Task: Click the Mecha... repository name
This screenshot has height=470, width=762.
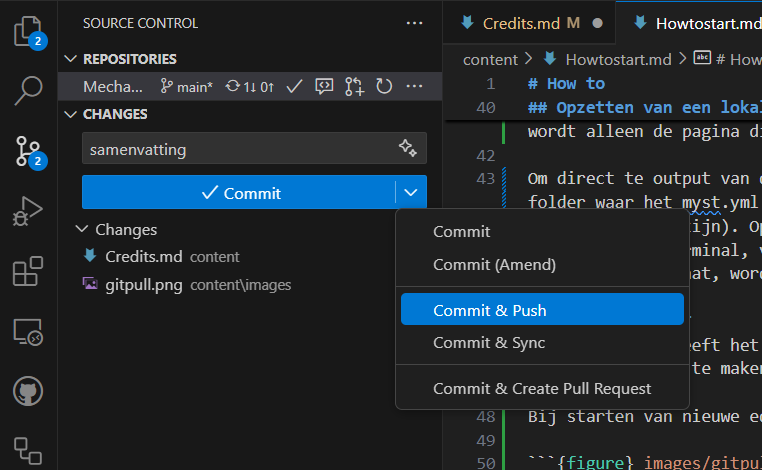Action: [x=113, y=87]
